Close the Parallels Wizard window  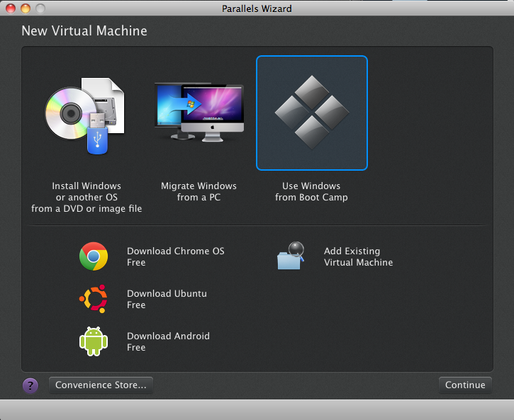point(11,8)
